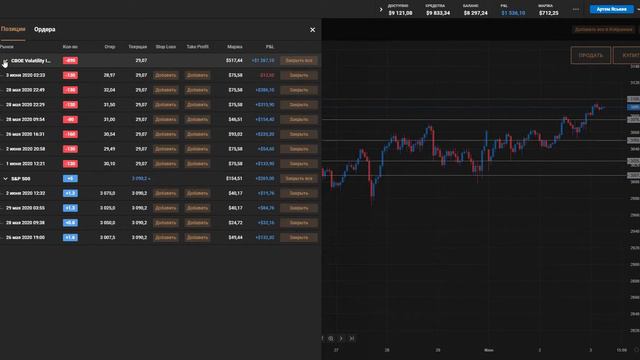
Task: Close the 2 июня 2020 20:58 position
Action: click(299, 149)
